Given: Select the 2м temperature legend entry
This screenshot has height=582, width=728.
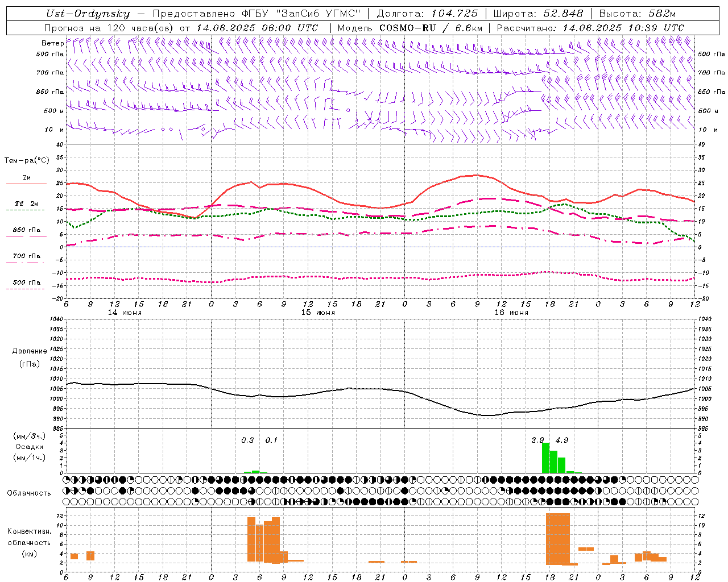Looking at the screenshot, I should click(27, 178).
